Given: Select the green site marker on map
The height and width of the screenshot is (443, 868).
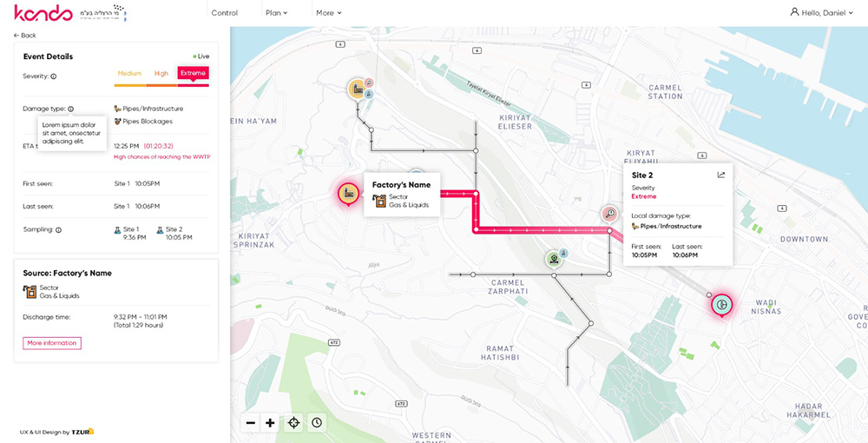Looking at the screenshot, I should [552, 258].
